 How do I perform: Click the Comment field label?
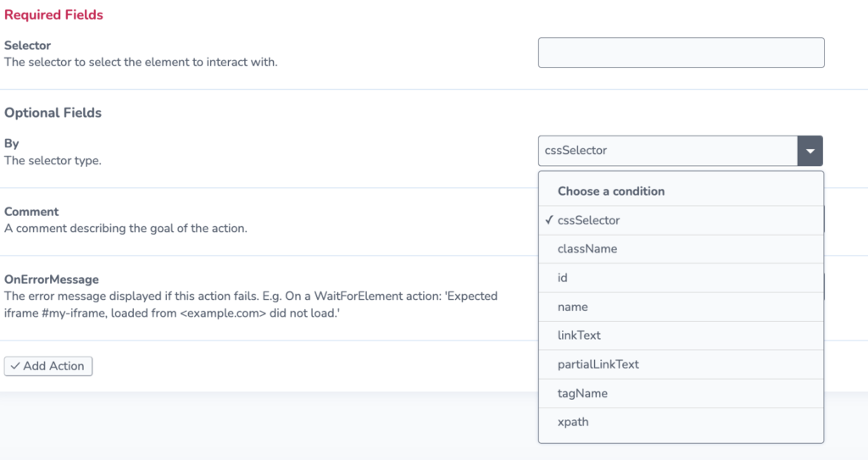tap(31, 212)
